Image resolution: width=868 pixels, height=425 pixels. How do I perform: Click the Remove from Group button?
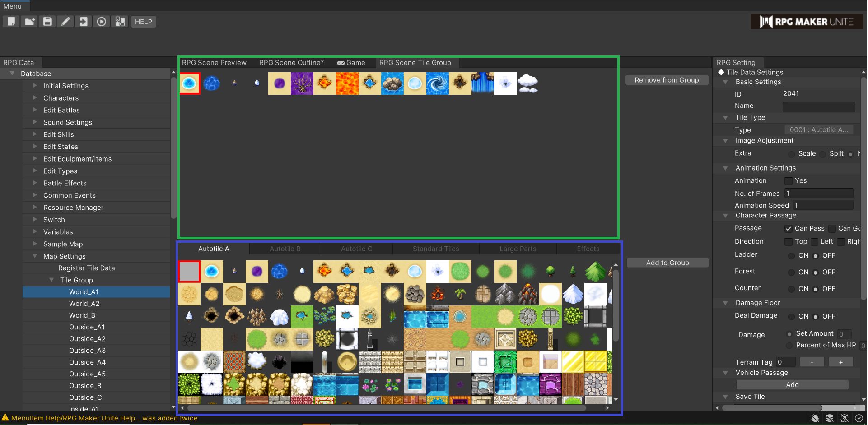tap(667, 80)
